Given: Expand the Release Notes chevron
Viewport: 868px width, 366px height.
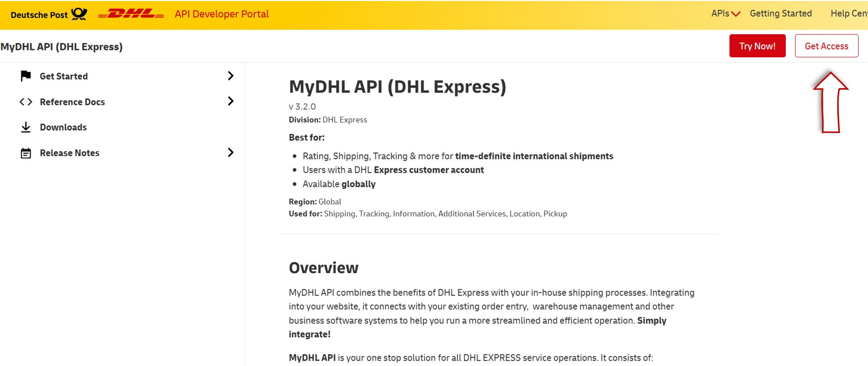Looking at the screenshot, I should point(231,152).
